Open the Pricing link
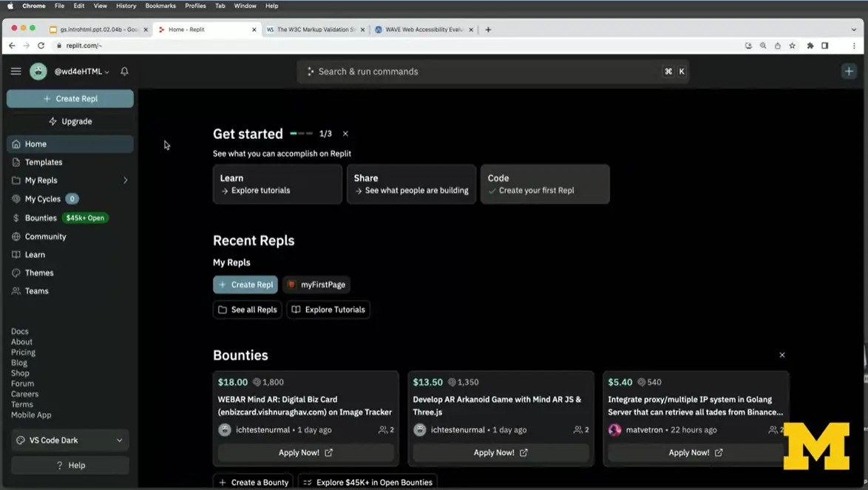 pos(24,352)
